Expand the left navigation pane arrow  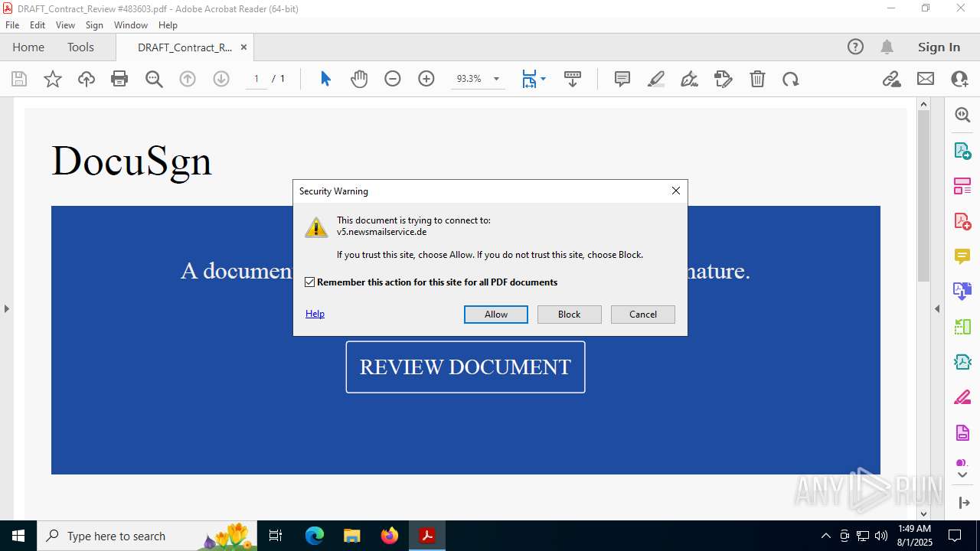6,308
